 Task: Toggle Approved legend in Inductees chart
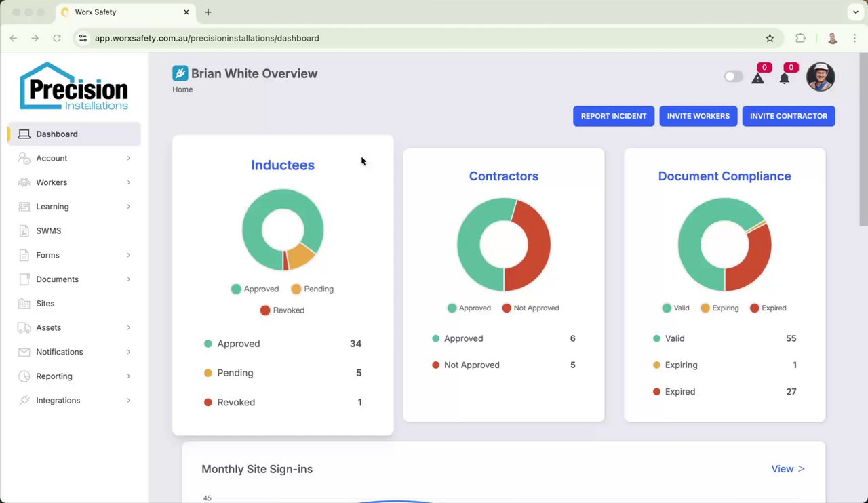point(255,289)
